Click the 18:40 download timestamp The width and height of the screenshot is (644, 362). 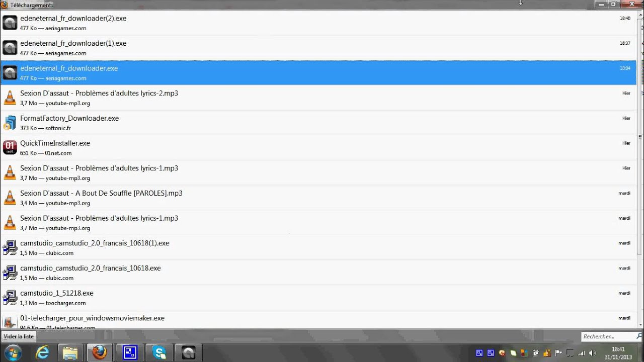point(625,18)
